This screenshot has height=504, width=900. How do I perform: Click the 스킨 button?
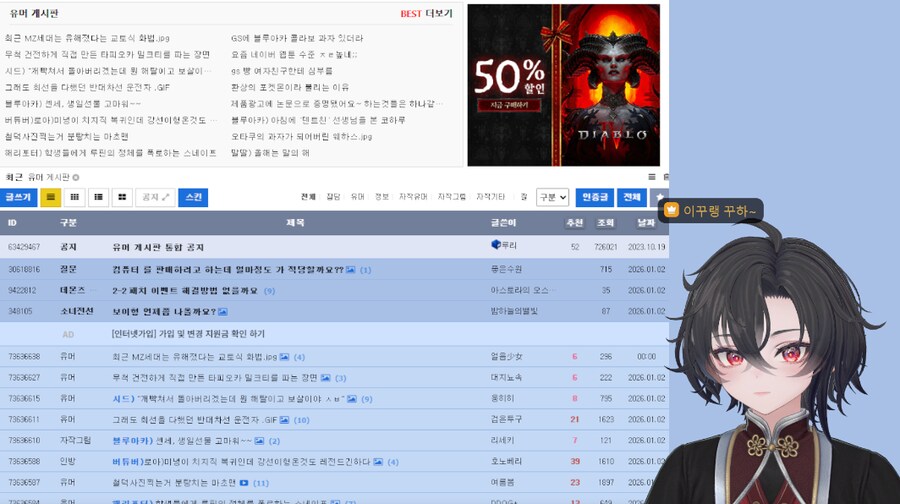point(193,197)
